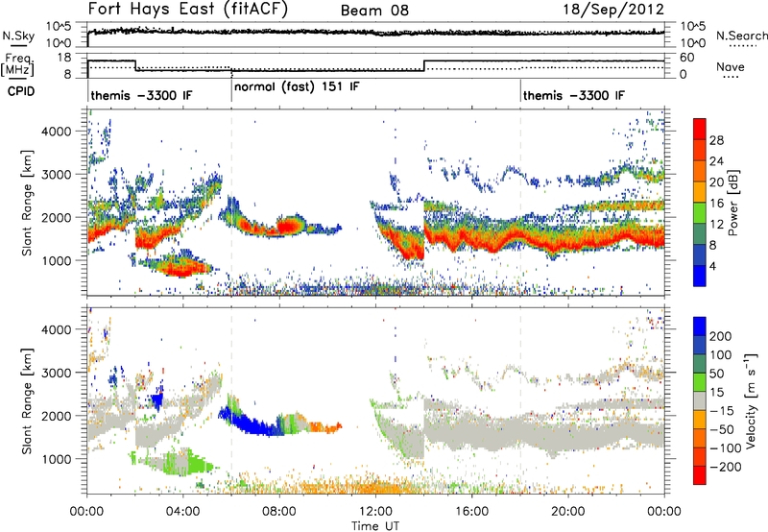This screenshot has width=768, height=532.
Task: Select the Slant Range [km] label of velocity panel
Action: [27, 400]
